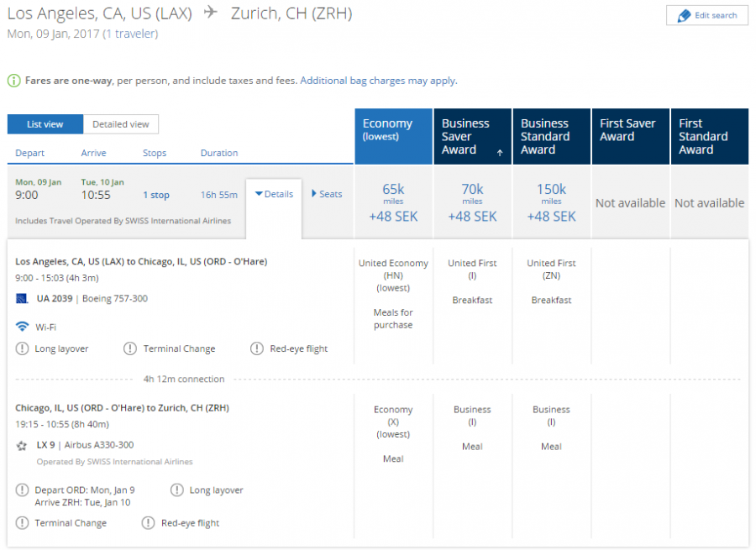Click the Terminal Change alert icon in the ORD–ZRH segment
Image resolution: width=756 pixels, height=550 pixels.
pos(22,522)
